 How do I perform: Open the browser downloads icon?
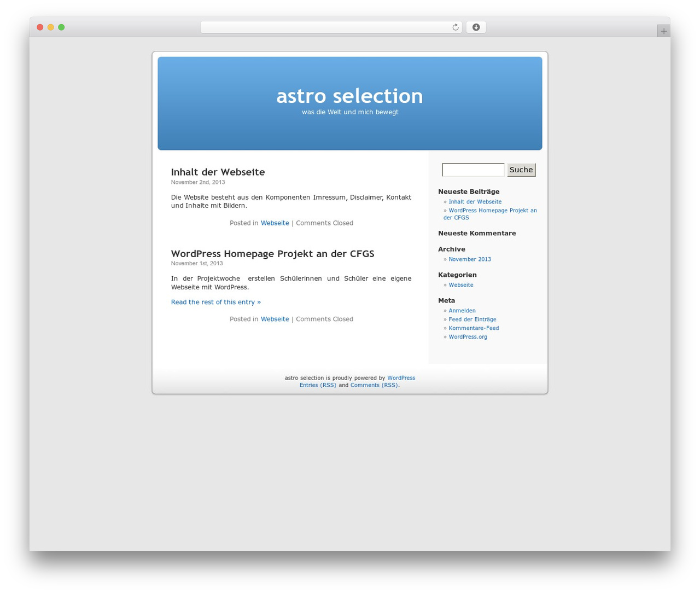[476, 27]
